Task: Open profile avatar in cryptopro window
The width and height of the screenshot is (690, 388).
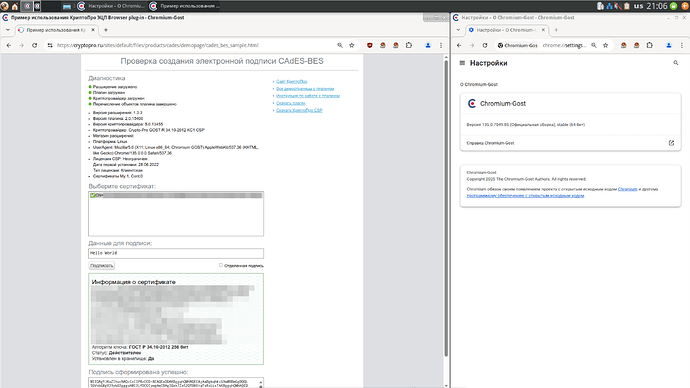Action: pos(428,45)
